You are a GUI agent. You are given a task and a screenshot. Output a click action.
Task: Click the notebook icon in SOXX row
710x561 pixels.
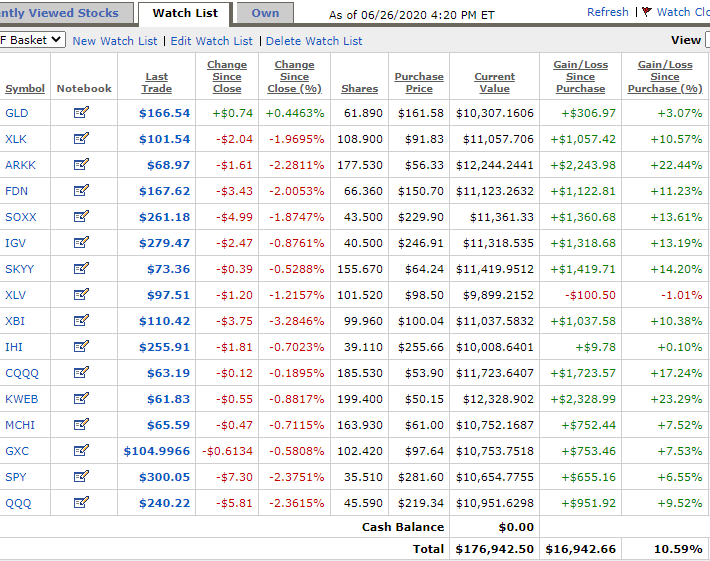[x=81, y=216]
